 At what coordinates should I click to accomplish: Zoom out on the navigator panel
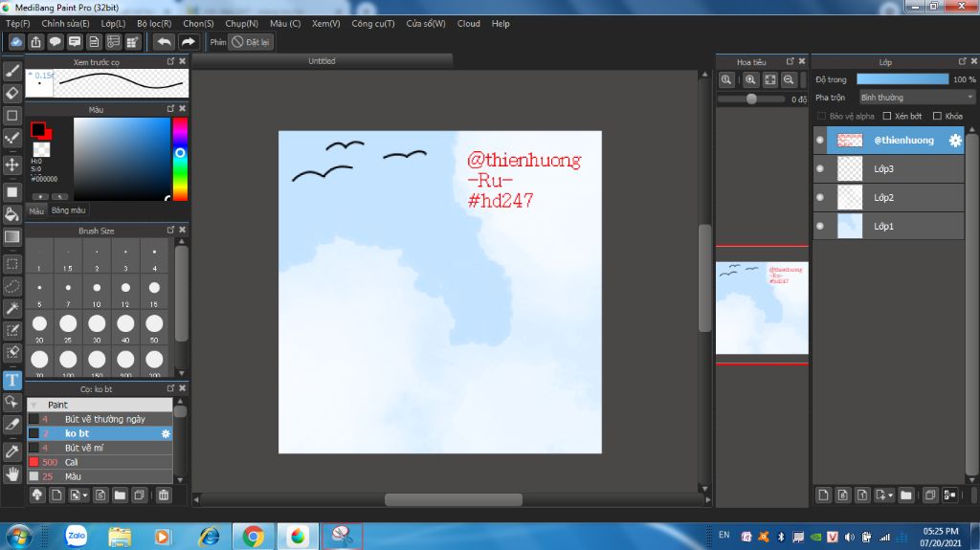click(x=789, y=79)
